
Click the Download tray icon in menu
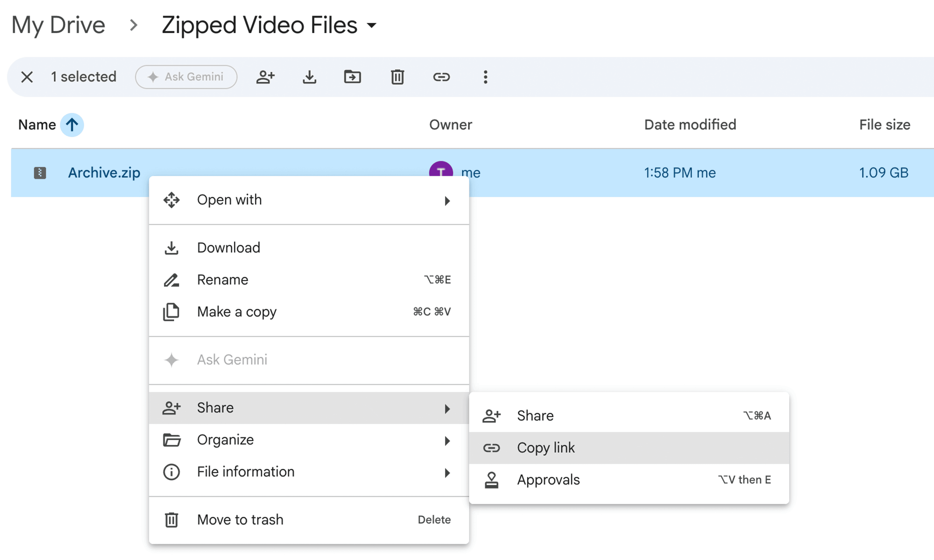[171, 248]
